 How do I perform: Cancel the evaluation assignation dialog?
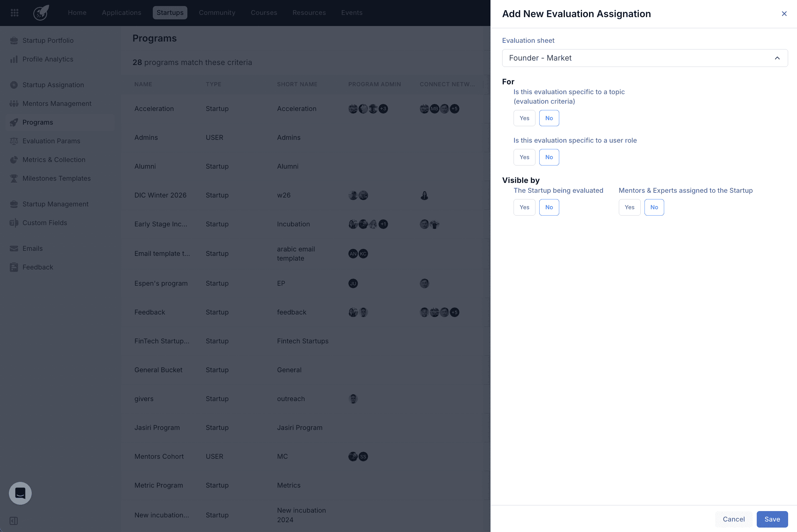click(x=734, y=519)
